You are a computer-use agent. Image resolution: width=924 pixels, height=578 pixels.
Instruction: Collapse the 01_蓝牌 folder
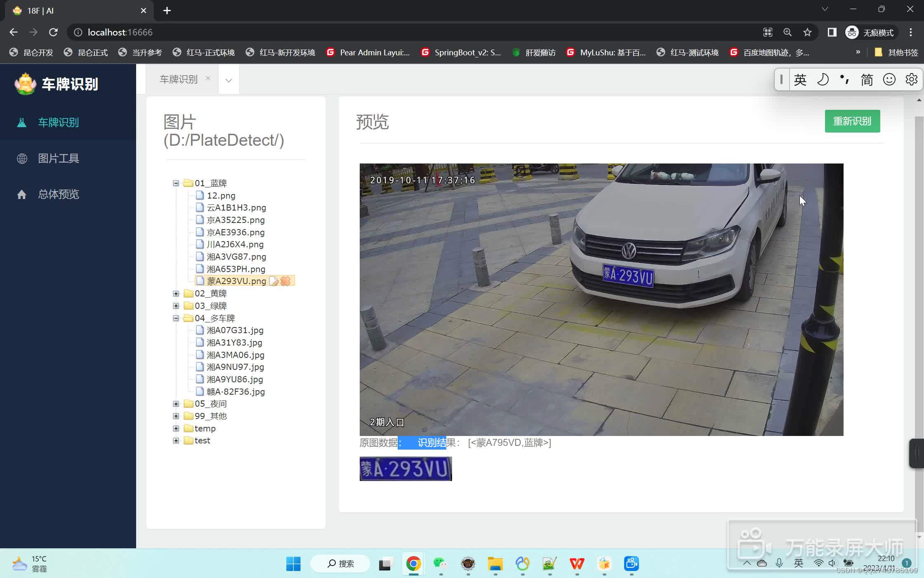[x=176, y=183]
